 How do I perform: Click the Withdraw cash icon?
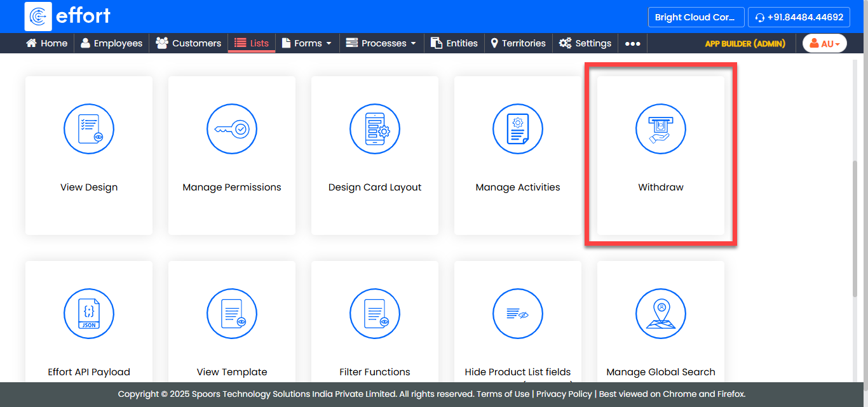click(x=661, y=129)
